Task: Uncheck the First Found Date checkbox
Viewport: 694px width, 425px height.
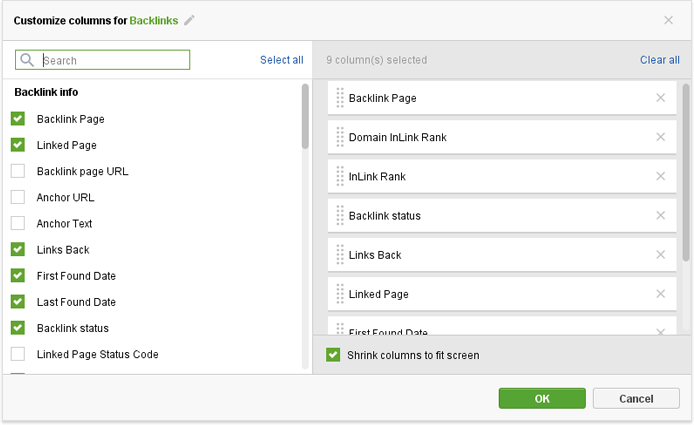Action: 18,275
